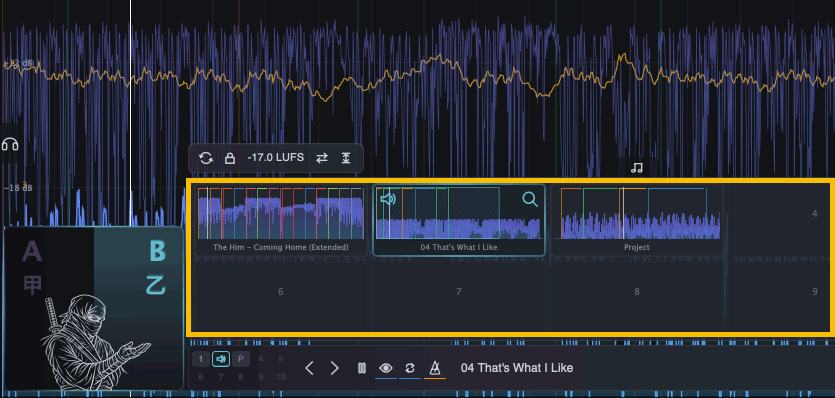The height and width of the screenshot is (398, 835).
Task: Click the pause bars icon
Action: click(362, 368)
